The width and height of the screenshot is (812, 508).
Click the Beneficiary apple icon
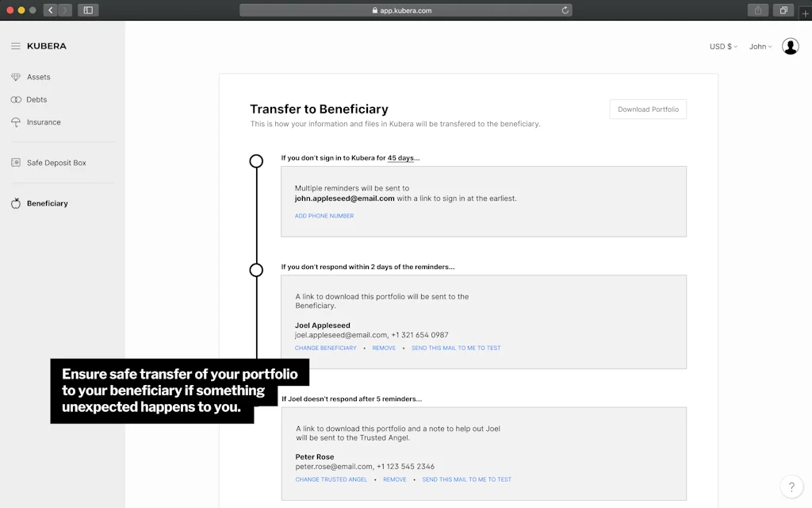coord(16,203)
